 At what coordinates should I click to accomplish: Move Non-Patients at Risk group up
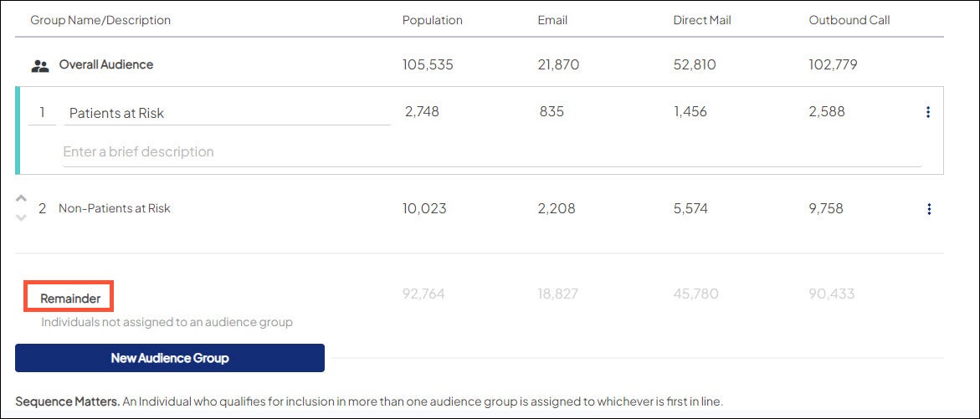coord(22,200)
